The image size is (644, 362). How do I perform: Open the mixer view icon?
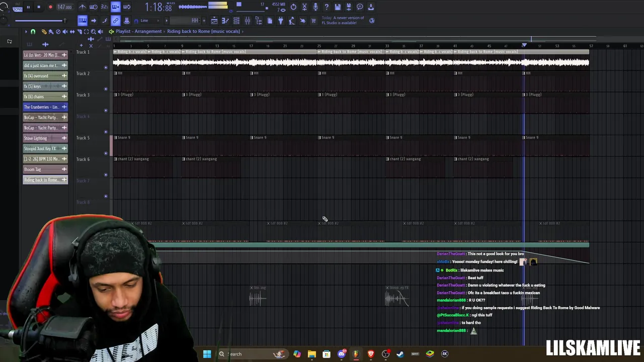point(248,21)
